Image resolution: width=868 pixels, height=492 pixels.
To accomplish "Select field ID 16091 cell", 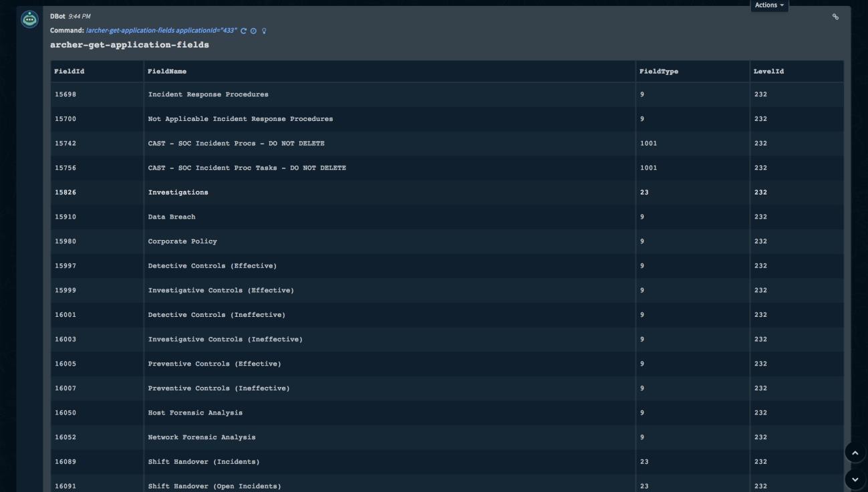I will [x=97, y=483].
